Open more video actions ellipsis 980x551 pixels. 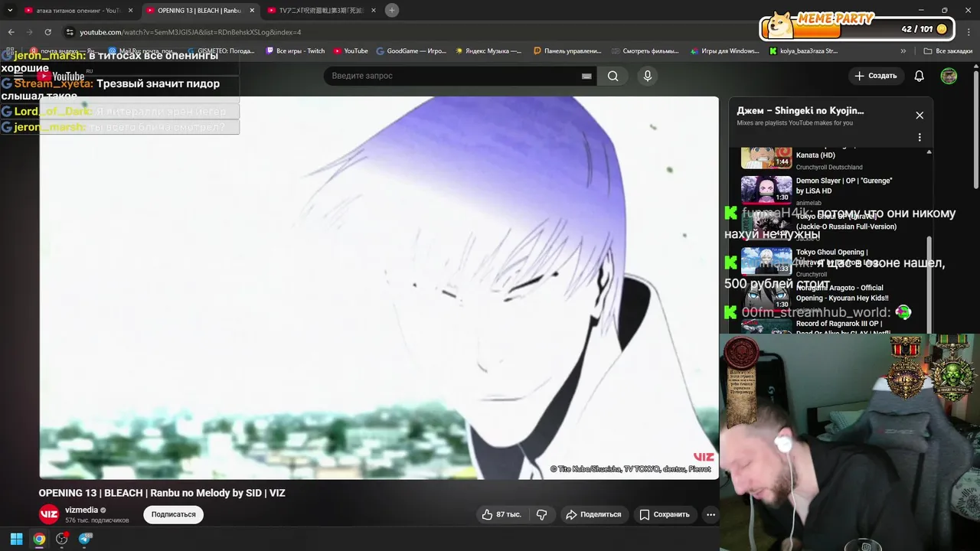tap(710, 514)
